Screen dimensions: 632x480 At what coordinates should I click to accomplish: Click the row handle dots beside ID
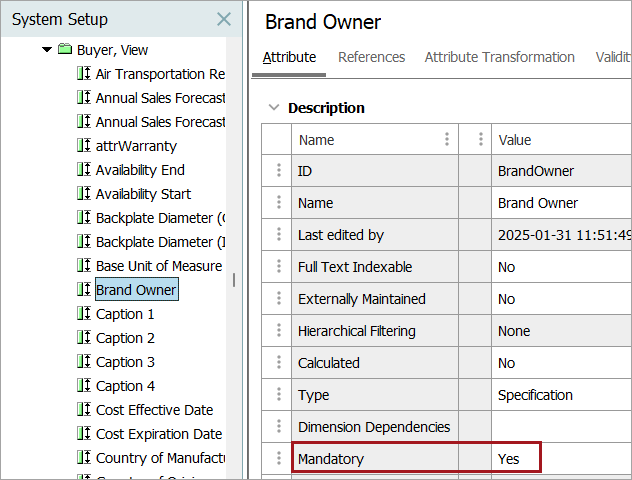click(x=279, y=171)
